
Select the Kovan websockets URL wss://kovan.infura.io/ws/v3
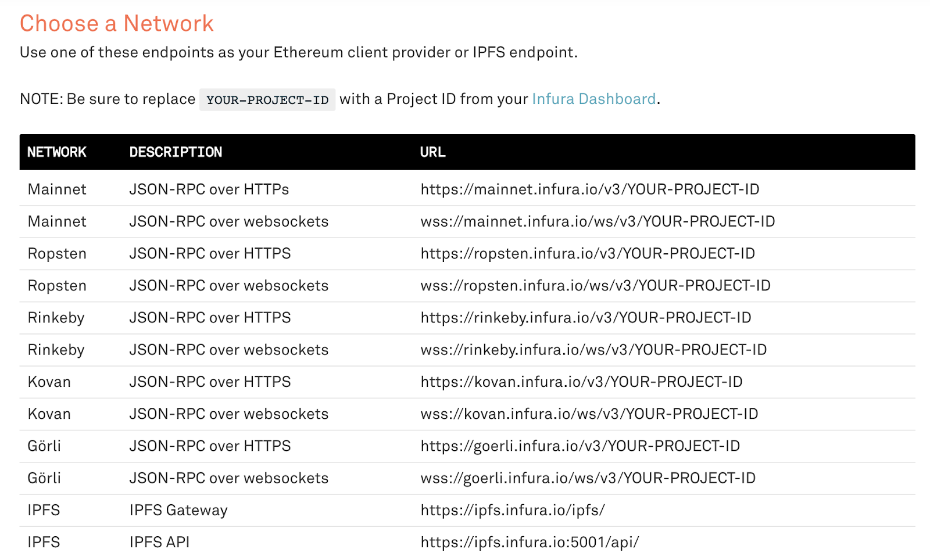pos(589,414)
